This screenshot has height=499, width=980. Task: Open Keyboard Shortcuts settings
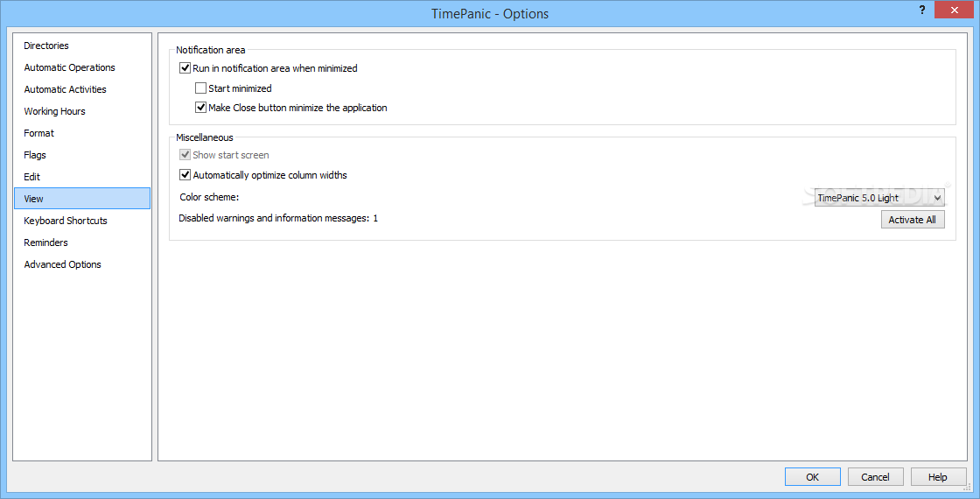[82, 221]
